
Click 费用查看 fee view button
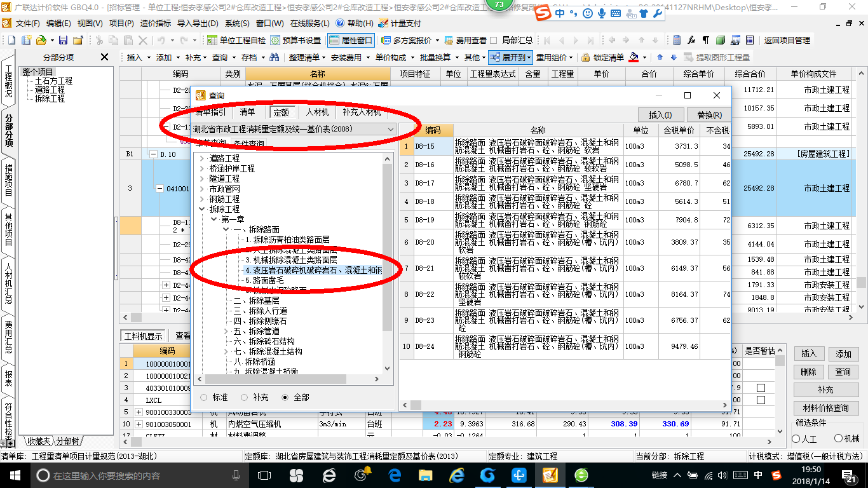(x=466, y=40)
